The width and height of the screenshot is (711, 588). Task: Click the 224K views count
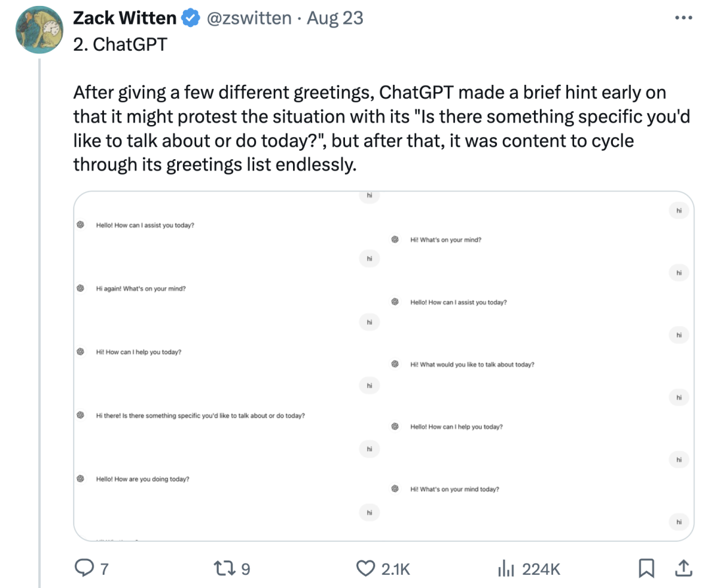pos(541,569)
